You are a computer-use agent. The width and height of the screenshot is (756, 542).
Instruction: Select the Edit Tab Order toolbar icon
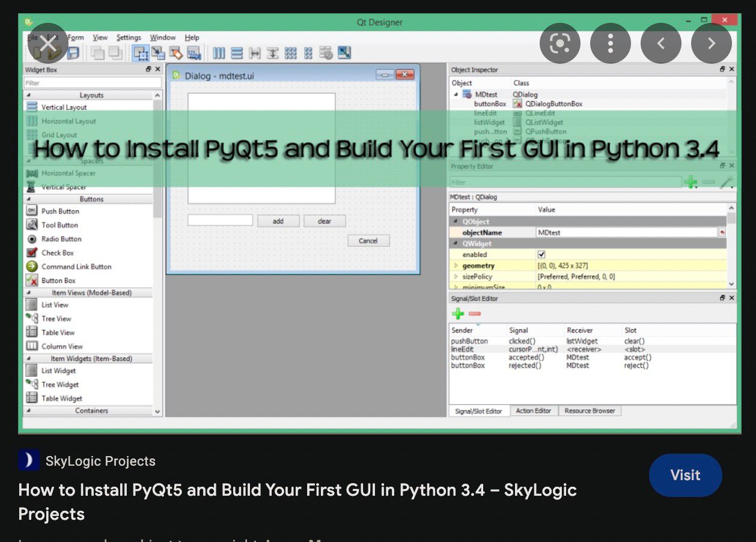click(x=194, y=53)
